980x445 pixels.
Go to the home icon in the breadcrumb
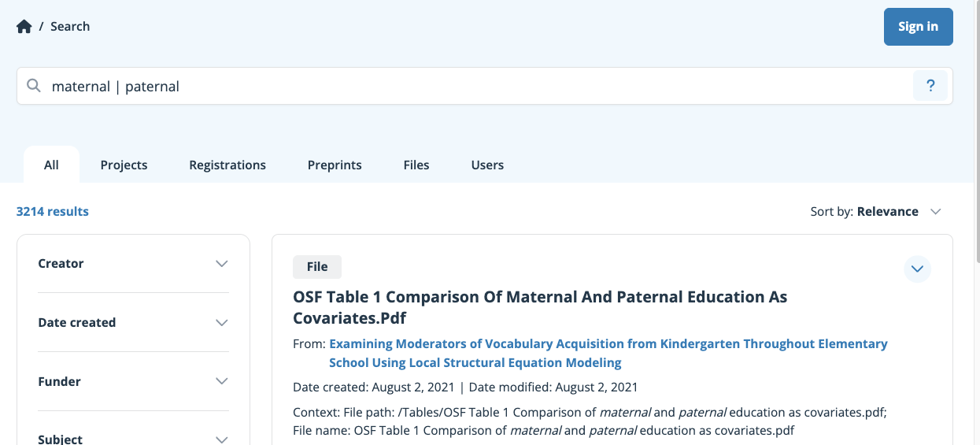[24, 27]
